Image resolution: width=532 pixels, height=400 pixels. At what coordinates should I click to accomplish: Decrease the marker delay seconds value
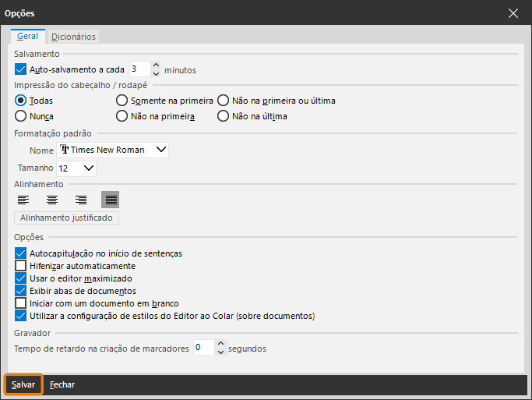click(x=220, y=352)
